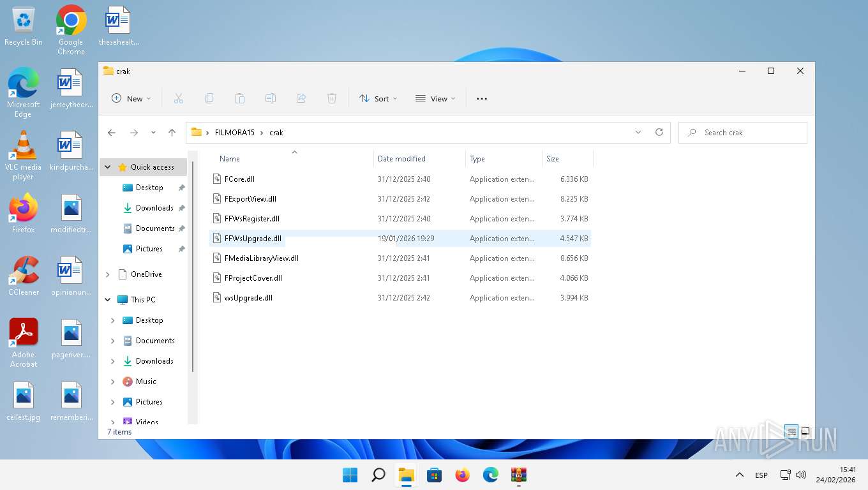
Task: Open Desktop pinned in Quick access
Action: [149, 188]
